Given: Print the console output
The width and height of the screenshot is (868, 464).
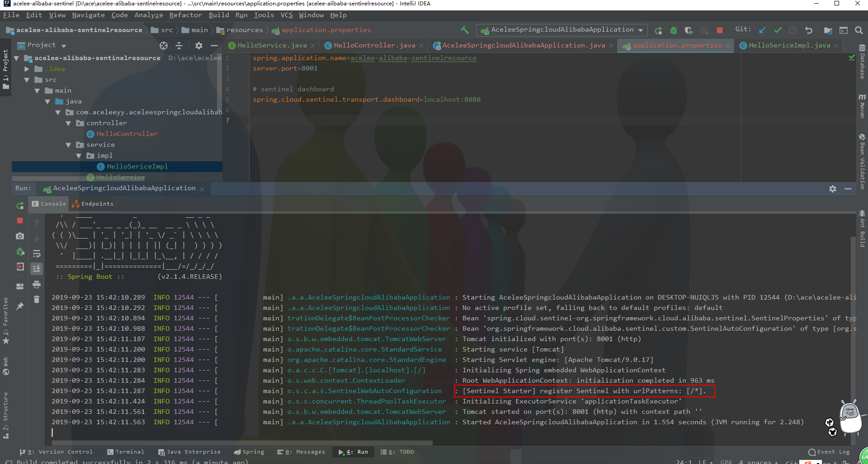Looking at the screenshot, I should point(37,284).
